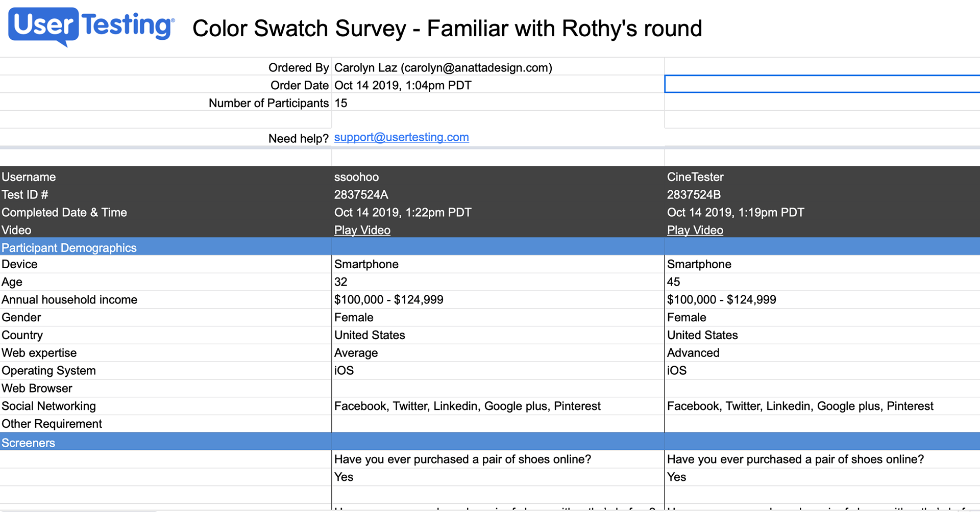This screenshot has width=980, height=512.
Task: Click the Other Requirement row label
Action: point(52,424)
